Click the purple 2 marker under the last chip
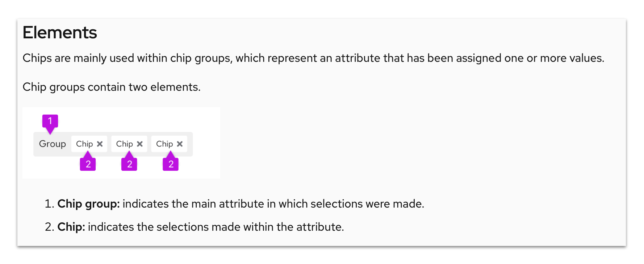Image resolution: width=644 pixels, height=264 pixels. [170, 163]
